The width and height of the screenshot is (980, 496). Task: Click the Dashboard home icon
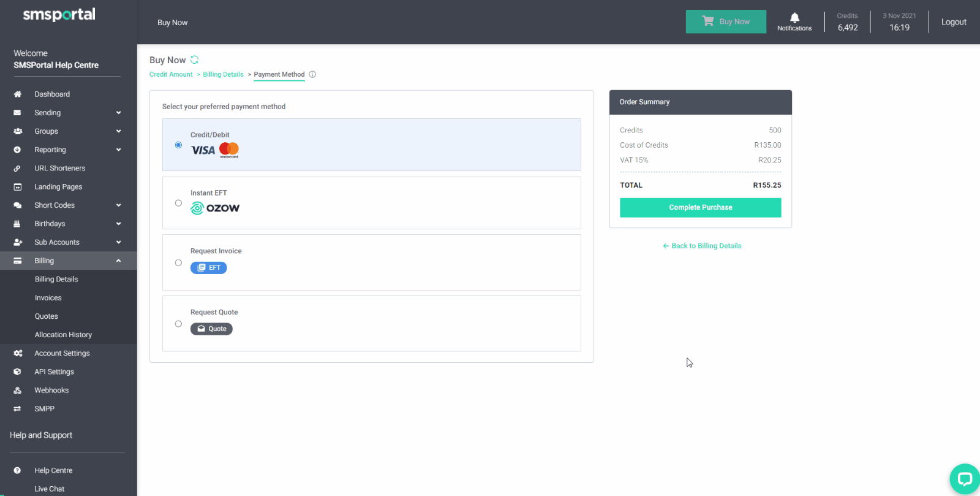point(17,94)
